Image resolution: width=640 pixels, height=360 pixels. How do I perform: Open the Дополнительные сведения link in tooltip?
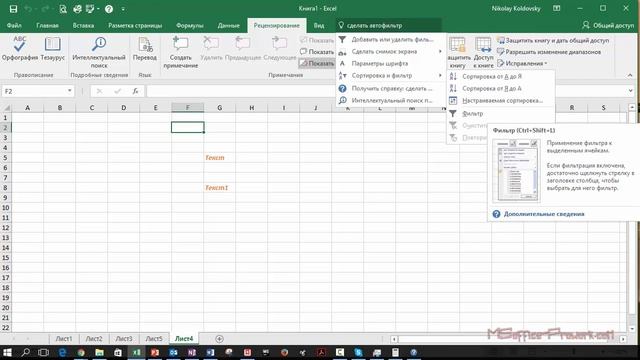point(544,214)
